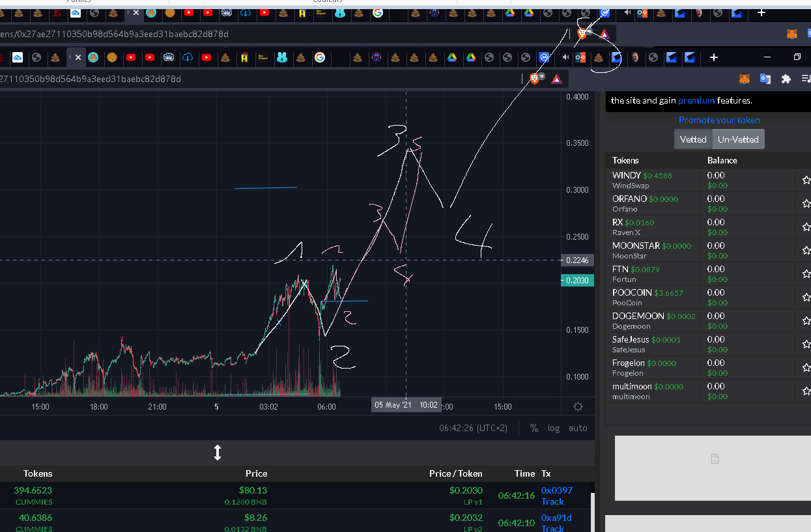Close the active tab in front window
The height and width of the screenshot is (532, 811).
[x=78, y=57]
